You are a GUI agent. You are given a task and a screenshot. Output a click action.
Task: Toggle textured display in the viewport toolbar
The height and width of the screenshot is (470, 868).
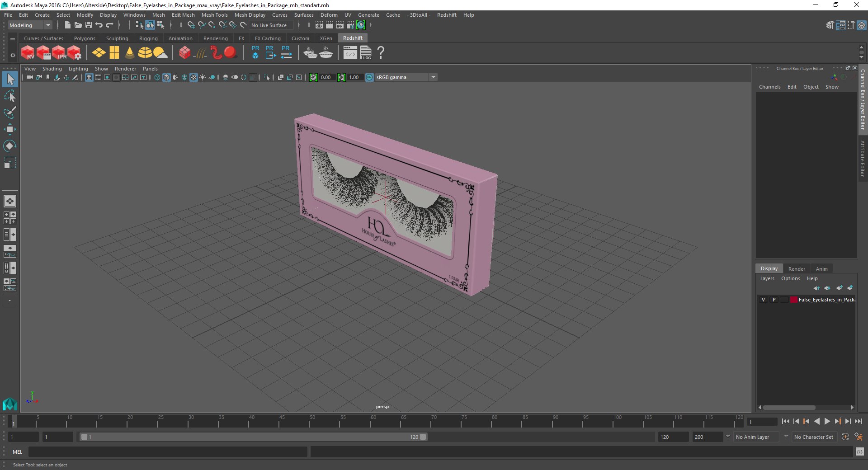pyautogui.click(x=193, y=77)
